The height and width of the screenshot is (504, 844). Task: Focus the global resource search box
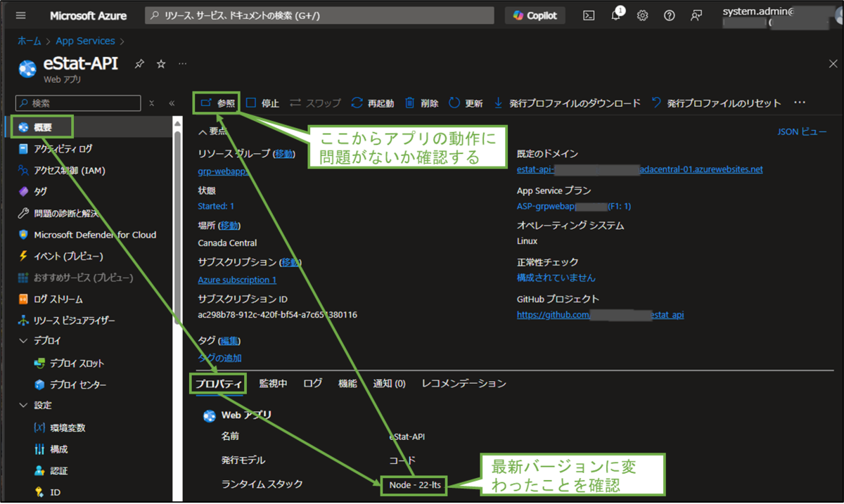coord(319,15)
